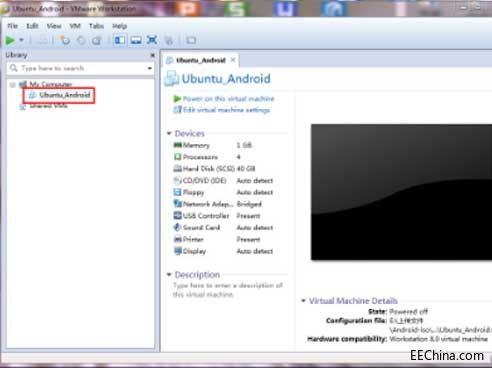The image size is (492, 368).
Task: Click the revert to snapshot icon
Action: click(x=81, y=40)
